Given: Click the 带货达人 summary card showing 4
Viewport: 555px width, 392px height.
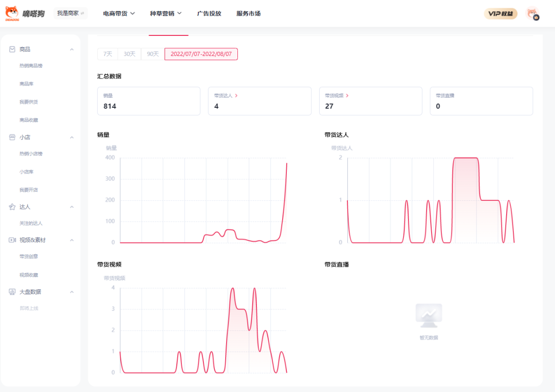Looking at the screenshot, I should click(260, 101).
